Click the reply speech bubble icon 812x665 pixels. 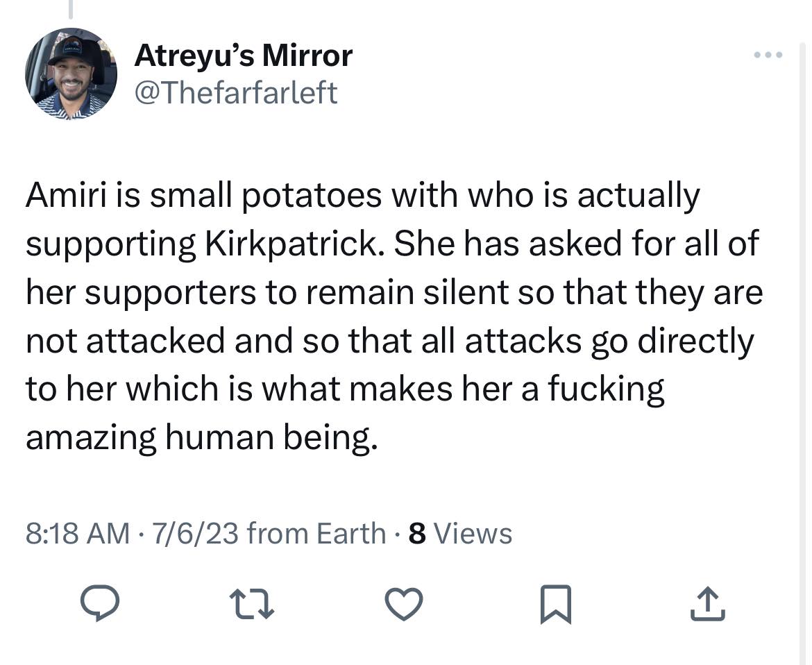[100, 604]
